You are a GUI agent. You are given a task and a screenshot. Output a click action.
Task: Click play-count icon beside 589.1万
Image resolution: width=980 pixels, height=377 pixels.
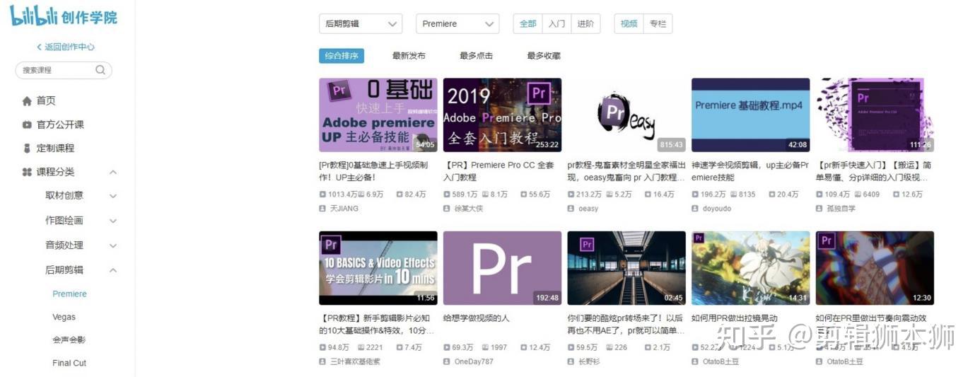point(447,194)
